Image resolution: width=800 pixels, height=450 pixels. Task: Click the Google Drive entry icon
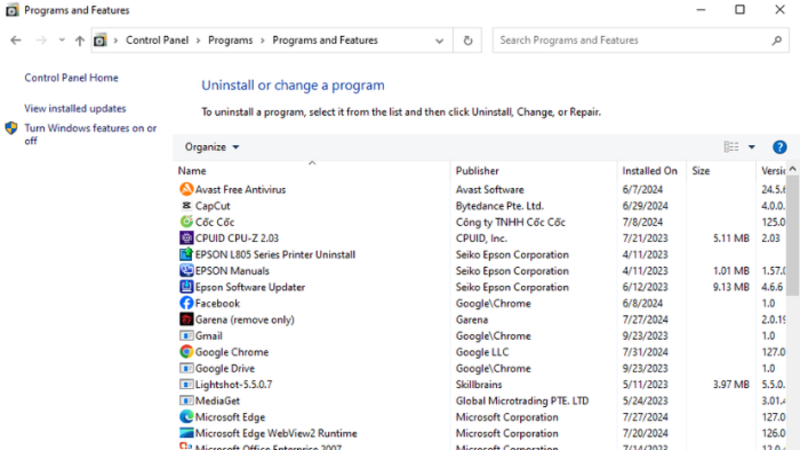click(186, 368)
